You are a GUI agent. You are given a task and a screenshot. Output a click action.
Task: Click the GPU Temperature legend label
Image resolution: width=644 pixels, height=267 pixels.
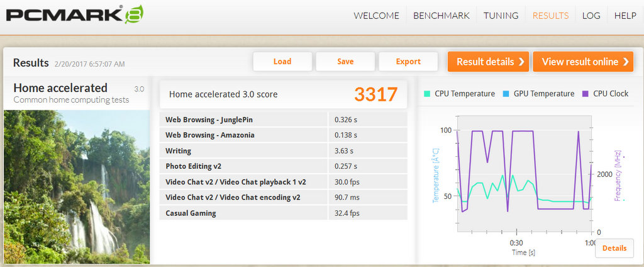tap(544, 94)
